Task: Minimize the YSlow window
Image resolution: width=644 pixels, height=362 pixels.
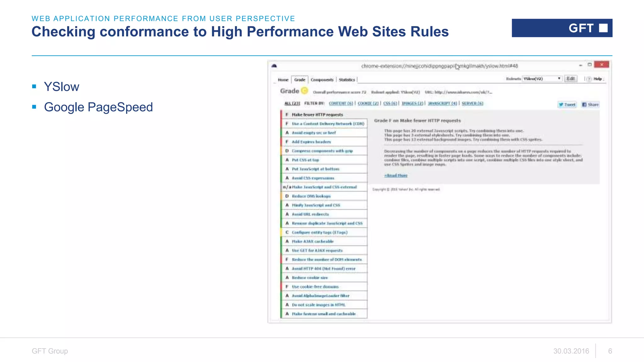Action: point(580,65)
